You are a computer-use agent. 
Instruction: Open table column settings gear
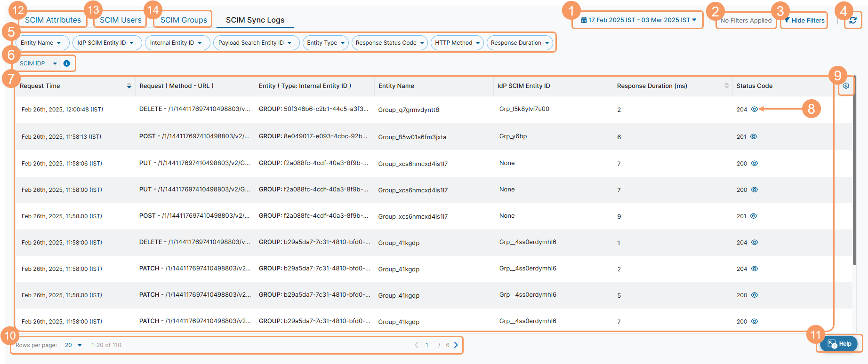(846, 86)
